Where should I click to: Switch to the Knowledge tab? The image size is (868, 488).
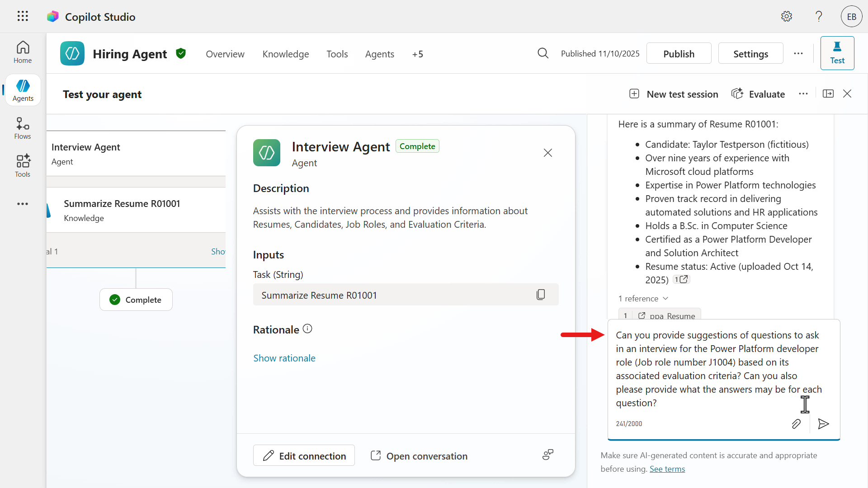(285, 54)
